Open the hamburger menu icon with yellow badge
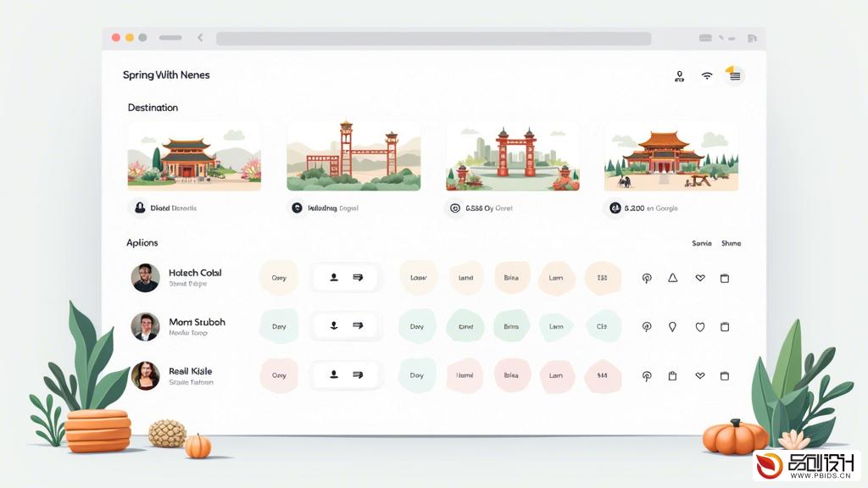The image size is (868, 488). pos(735,75)
